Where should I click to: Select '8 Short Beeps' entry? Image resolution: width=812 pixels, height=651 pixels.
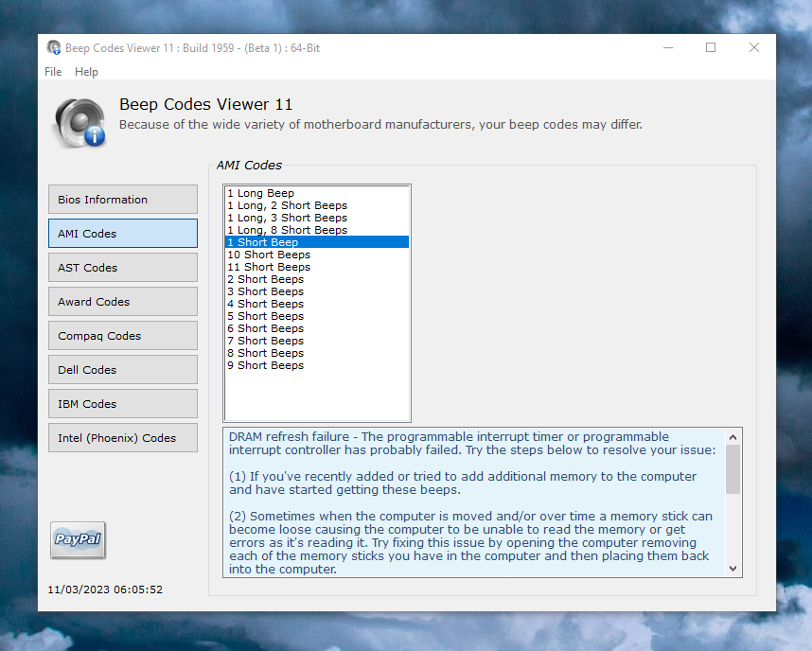pos(317,353)
